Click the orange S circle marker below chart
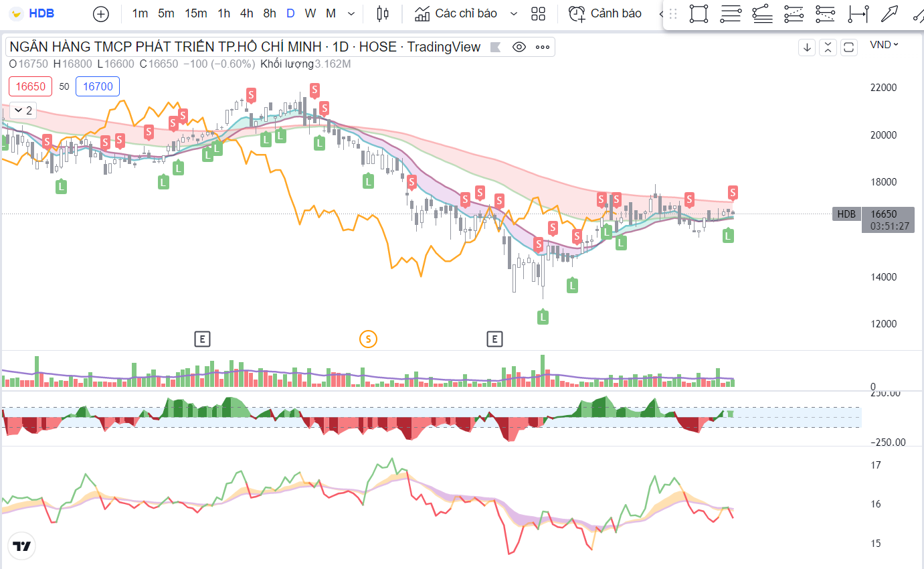Viewport: 924px width, 569px height. coord(367,339)
